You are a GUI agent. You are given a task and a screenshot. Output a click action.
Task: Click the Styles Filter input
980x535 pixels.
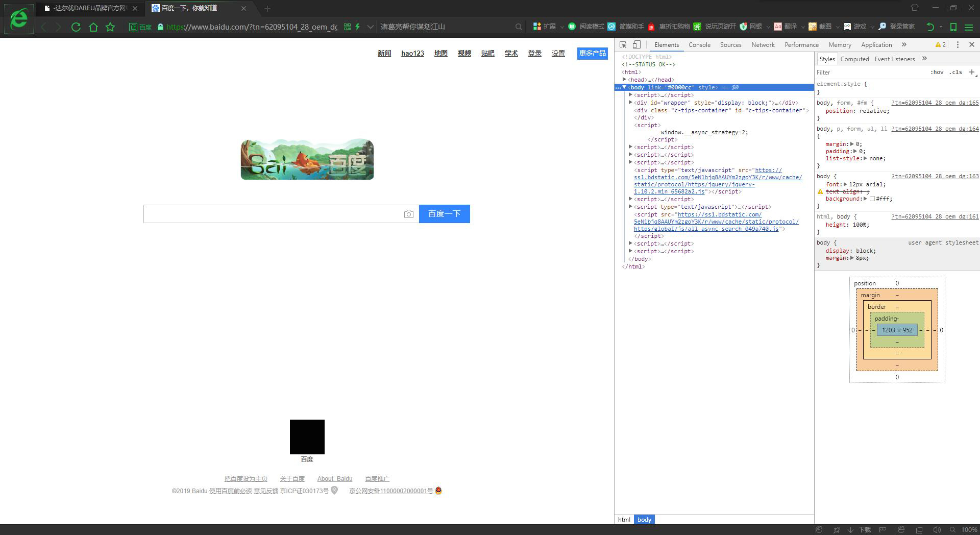(x=871, y=72)
